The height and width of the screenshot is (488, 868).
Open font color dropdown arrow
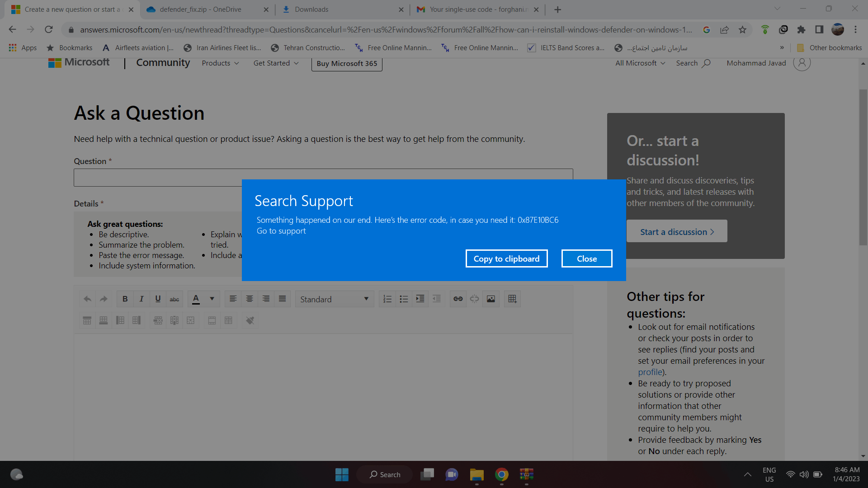tap(212, 299)
